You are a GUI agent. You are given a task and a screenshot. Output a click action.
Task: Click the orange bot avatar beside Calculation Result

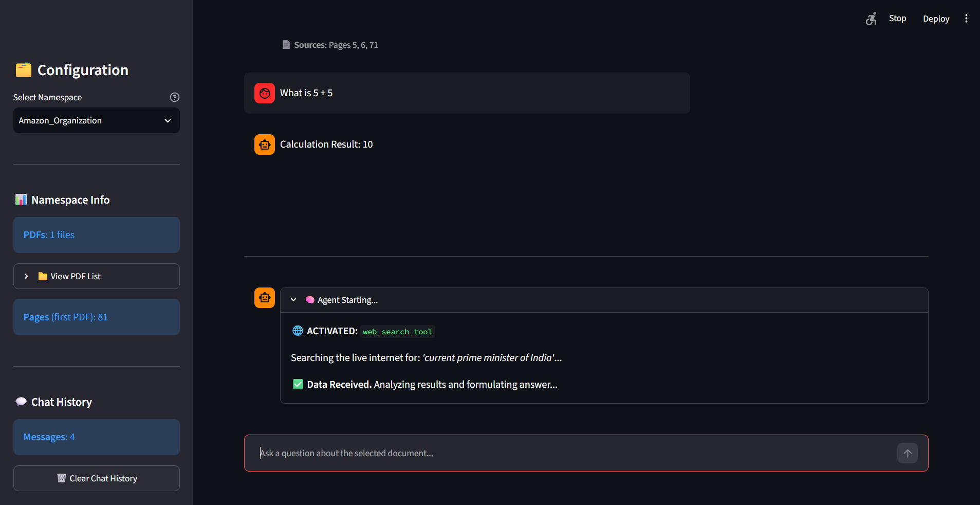pos(265,145)
